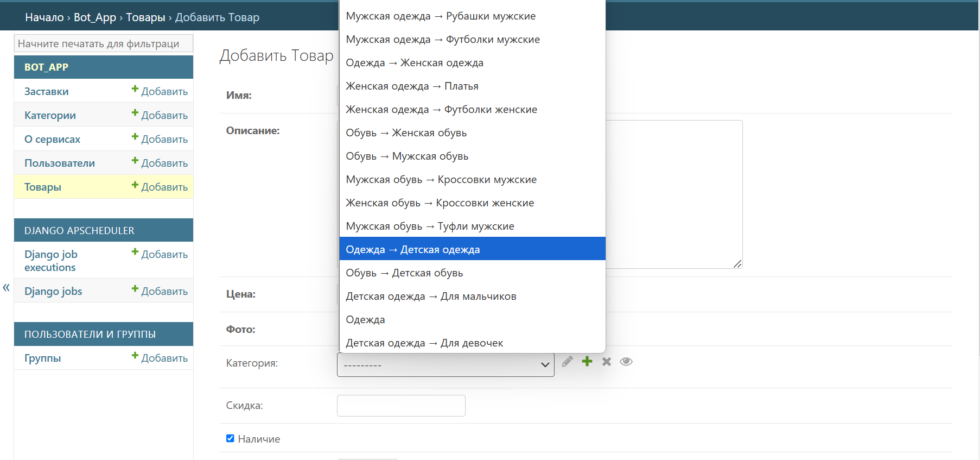980x460 pixels.
Task: Add a Django job execution
Action: point(160,254)
